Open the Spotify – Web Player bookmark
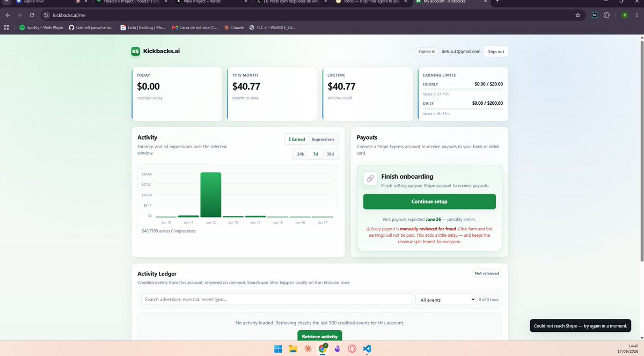The image size is (644, 356). [41, 27]
